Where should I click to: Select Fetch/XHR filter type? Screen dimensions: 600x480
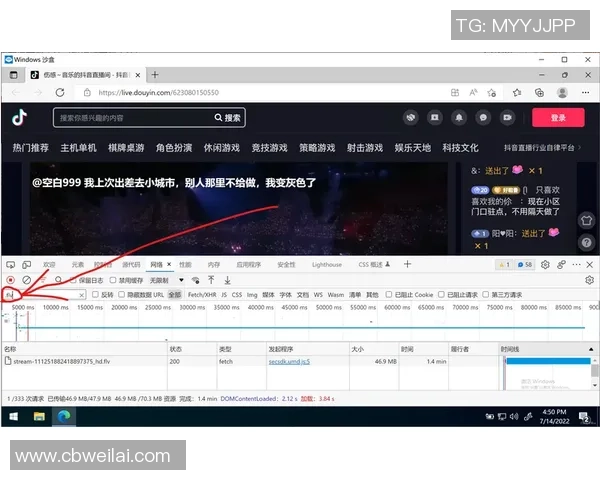[x=202, y=295]
